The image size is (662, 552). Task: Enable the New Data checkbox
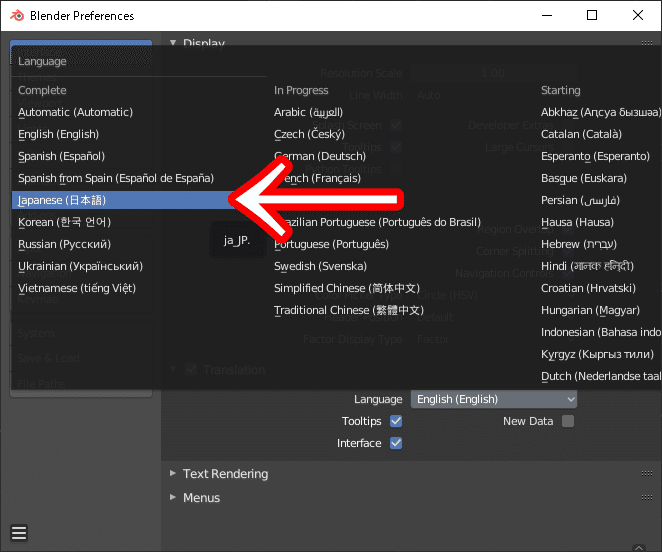[568, 421]
